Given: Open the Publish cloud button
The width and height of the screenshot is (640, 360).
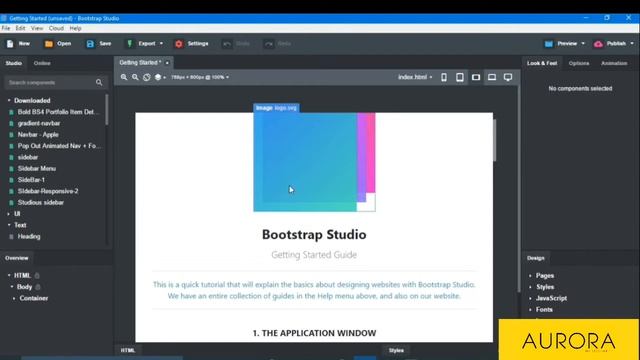Looking at the screenshot, I should [x=611, y=44].
